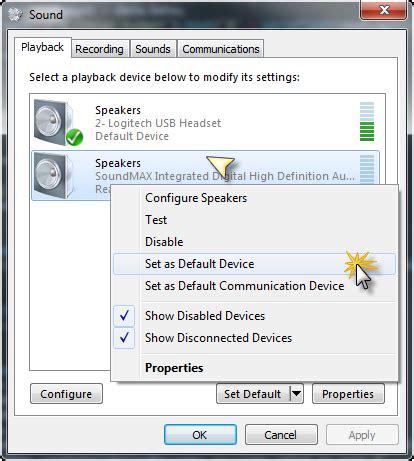This screenshot has width=414, height=461.
Task: Open the Sounds tab
Action: 153,49
